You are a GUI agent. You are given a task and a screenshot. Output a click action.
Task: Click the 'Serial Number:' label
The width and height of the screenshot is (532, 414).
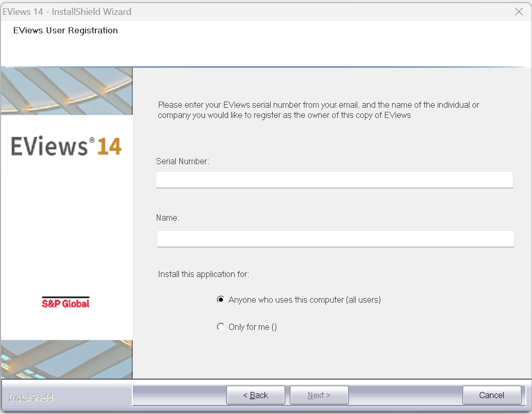click(x=182, y=161)
